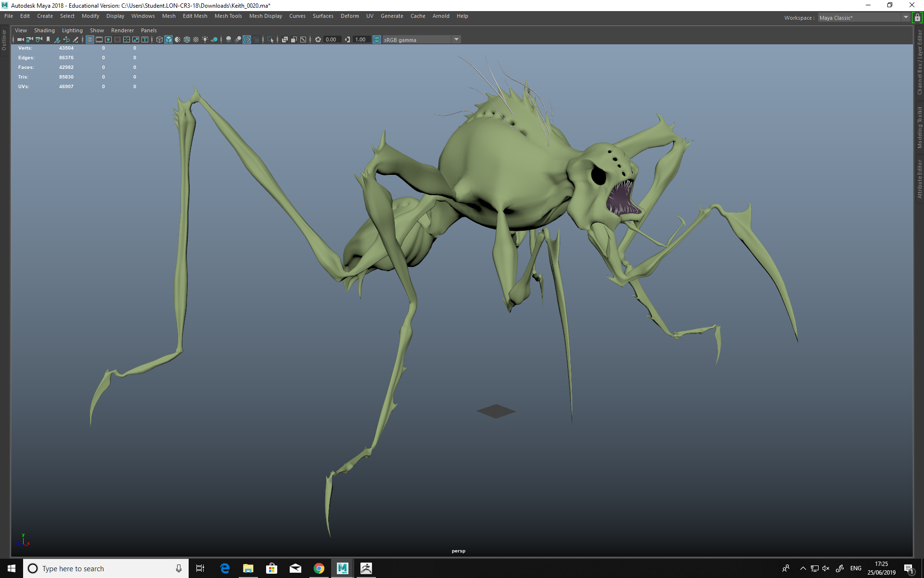Click the 2D Pan/Zoom icon

66,39
